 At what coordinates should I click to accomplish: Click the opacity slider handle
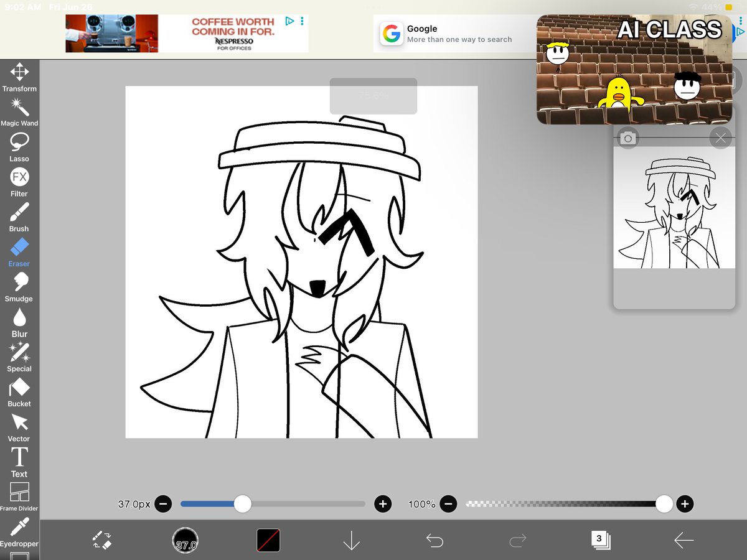pyautogui.click(x=664, y=504)
